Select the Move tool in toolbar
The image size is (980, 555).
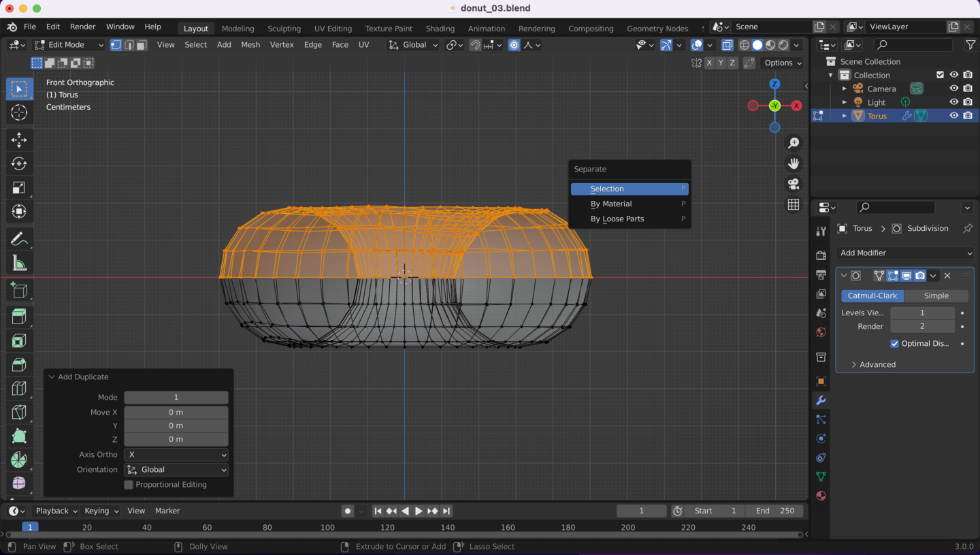[19, 140]
